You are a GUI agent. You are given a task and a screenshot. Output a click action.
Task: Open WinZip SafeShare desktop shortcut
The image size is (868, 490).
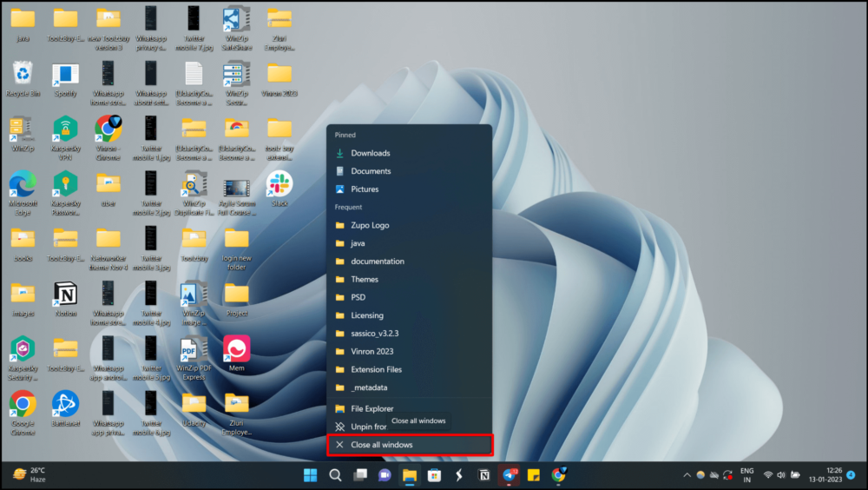(x=236, y=29)
